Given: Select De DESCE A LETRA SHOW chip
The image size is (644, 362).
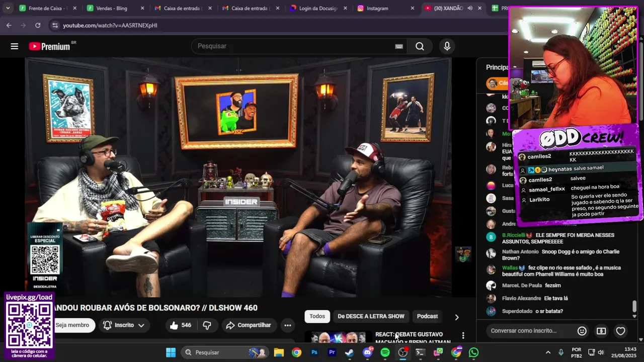Looking at the screenshot, I should (x=371, y=316).
